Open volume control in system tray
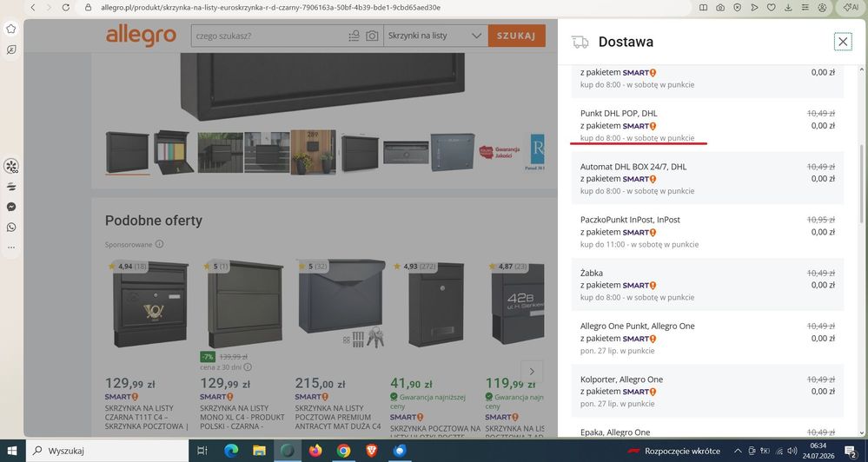 coord(792,451)
